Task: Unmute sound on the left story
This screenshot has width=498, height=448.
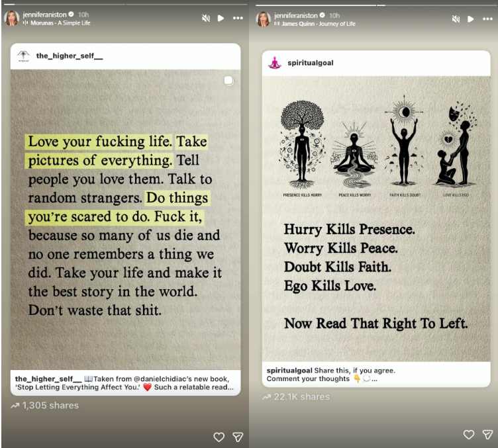Action: pyautogui.click(x=206, y=18)
